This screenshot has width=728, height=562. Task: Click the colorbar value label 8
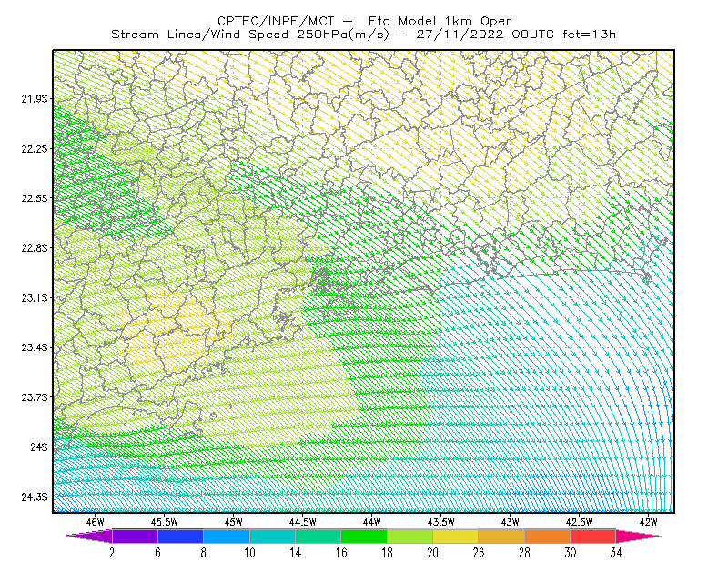coord(203,552)
